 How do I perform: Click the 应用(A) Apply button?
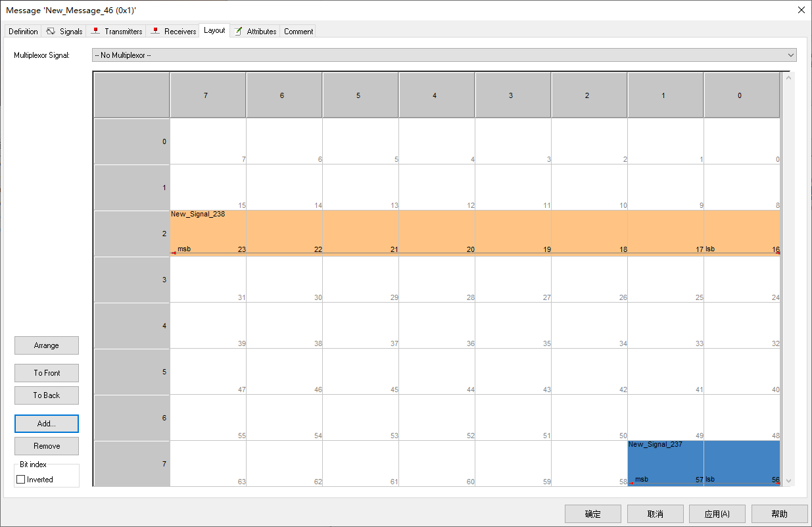(717, 514)
